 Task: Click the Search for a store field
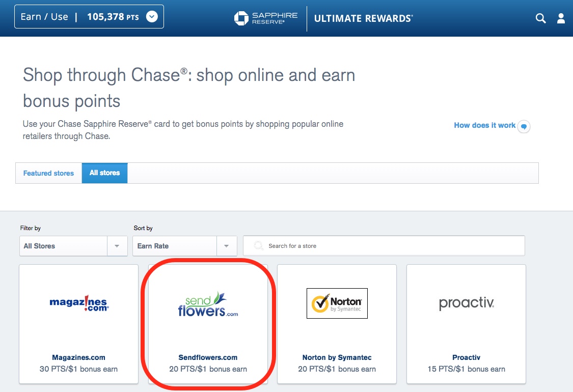coord(384,246)
